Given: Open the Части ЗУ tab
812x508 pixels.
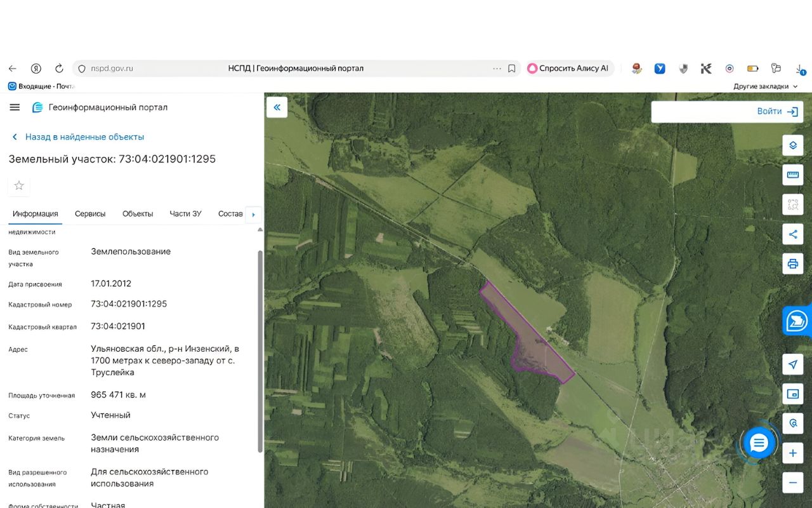Looking at the screenshot, I should [x=185, y=214].
